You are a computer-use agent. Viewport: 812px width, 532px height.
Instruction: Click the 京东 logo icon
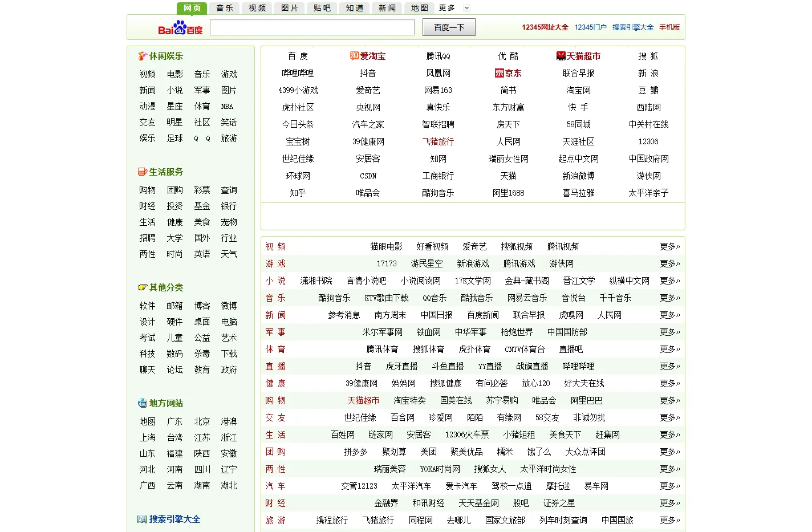[x=500, y=73]
